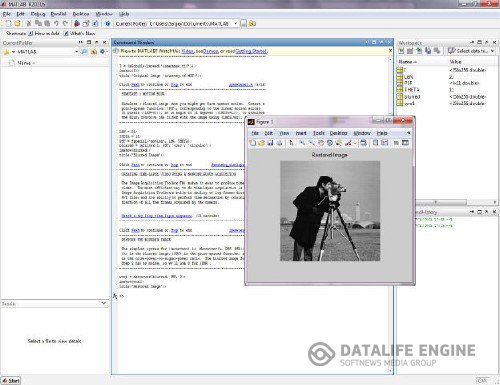Click the Hide Plot Tools icon in Figure 1

pos(396,143)
